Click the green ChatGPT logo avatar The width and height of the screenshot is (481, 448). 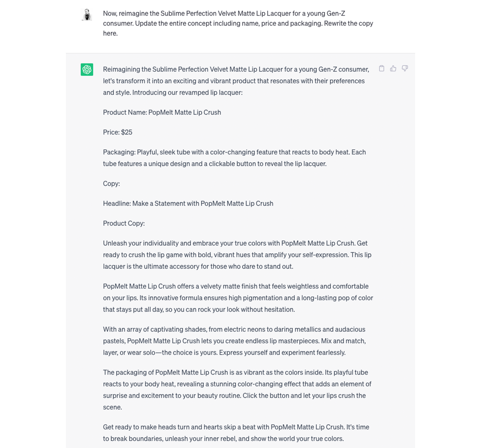coord(87,69)
